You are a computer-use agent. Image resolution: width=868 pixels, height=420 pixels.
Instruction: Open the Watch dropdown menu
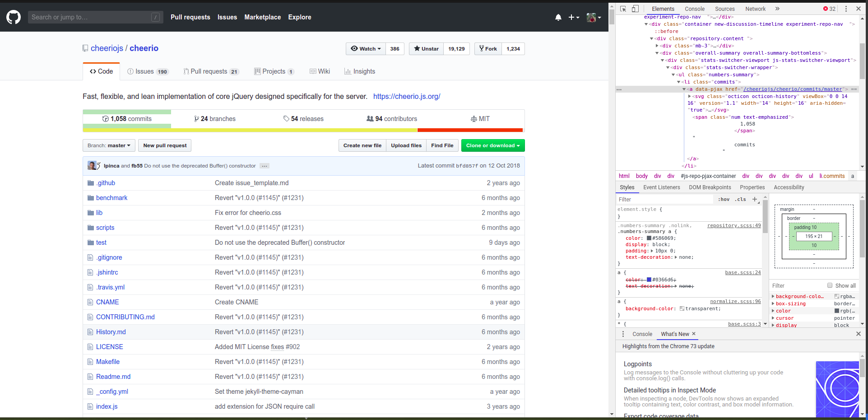366,49
